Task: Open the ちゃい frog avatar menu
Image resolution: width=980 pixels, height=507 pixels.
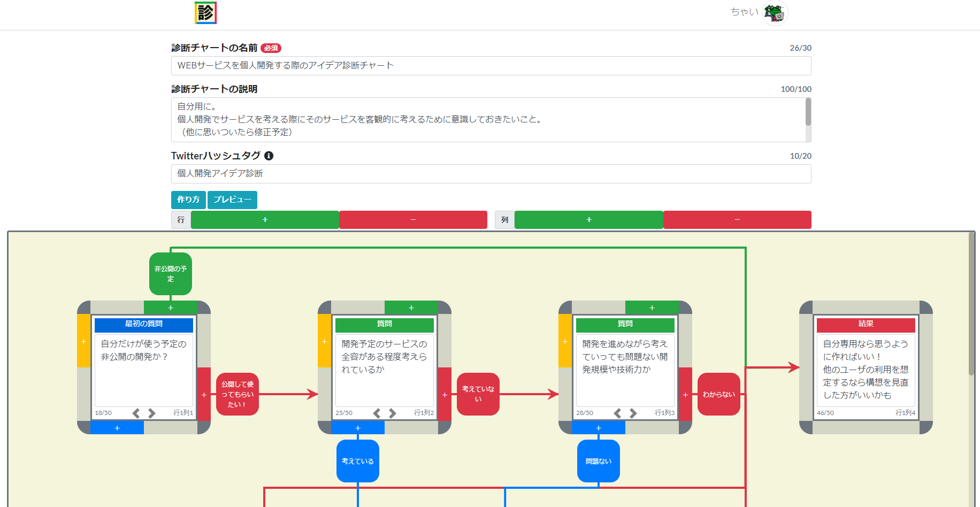Action: pos(775,13)
